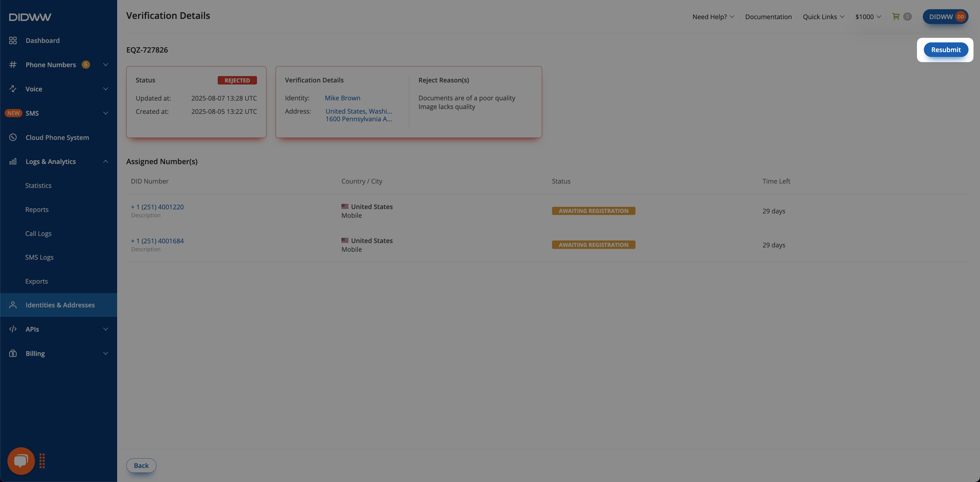Open the Dashboard grid icon
Screen dimensions: 980x482
tap(13, 40)
